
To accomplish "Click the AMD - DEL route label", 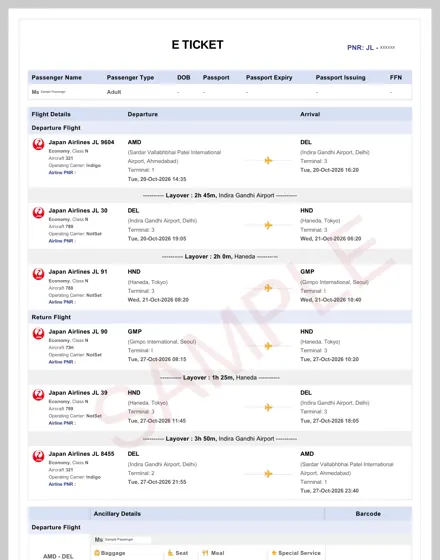I will [x=58, y=556].
